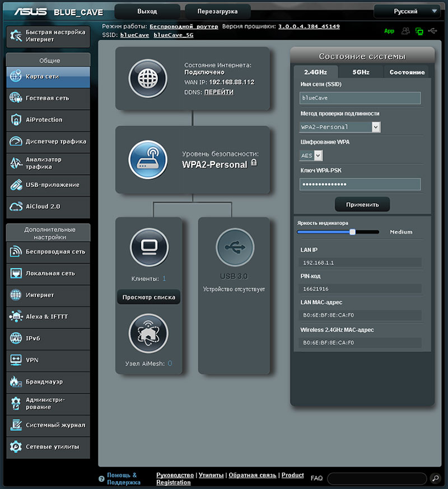Click the Интернет globe icon in sidebar
The height and width of the screenshot is (489, 448).
[x=16, y=295]
